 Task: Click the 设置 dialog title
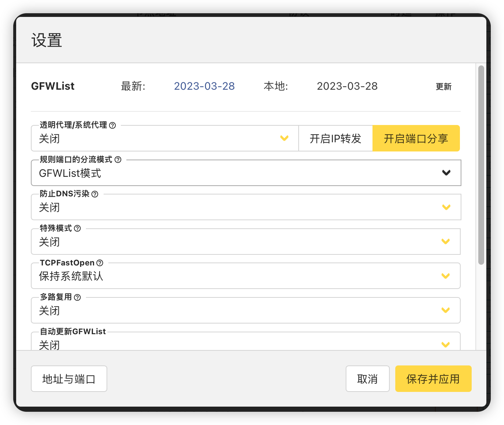click(47, 40)
